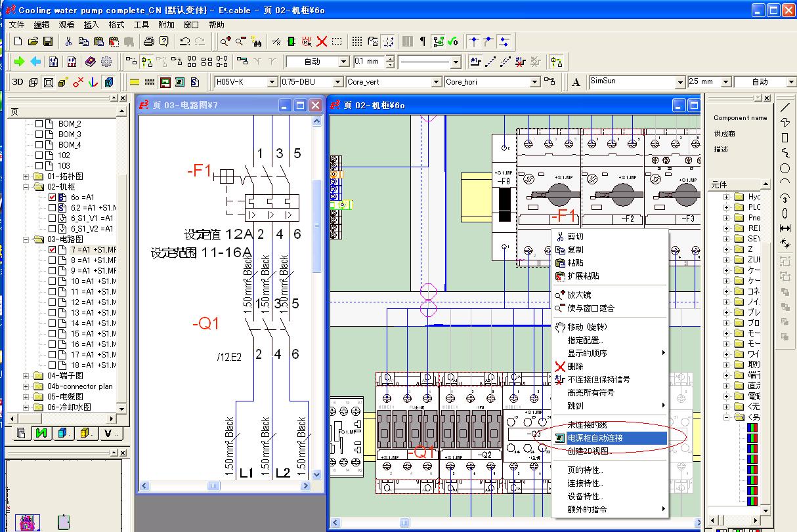Viewport: 797px width, 532px height.
Task: Click the yellow stripes display icon
Action: point(135,82)
